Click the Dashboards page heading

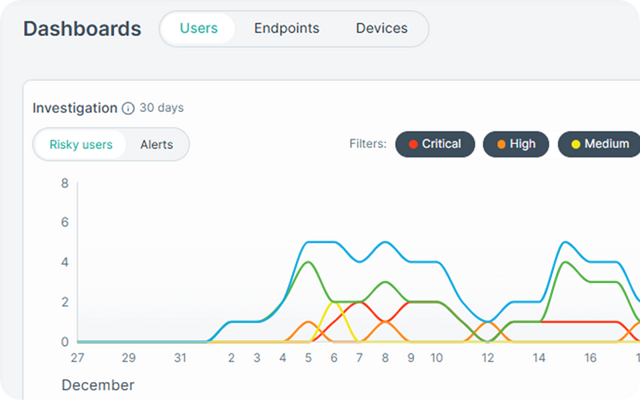click(82, 29)
